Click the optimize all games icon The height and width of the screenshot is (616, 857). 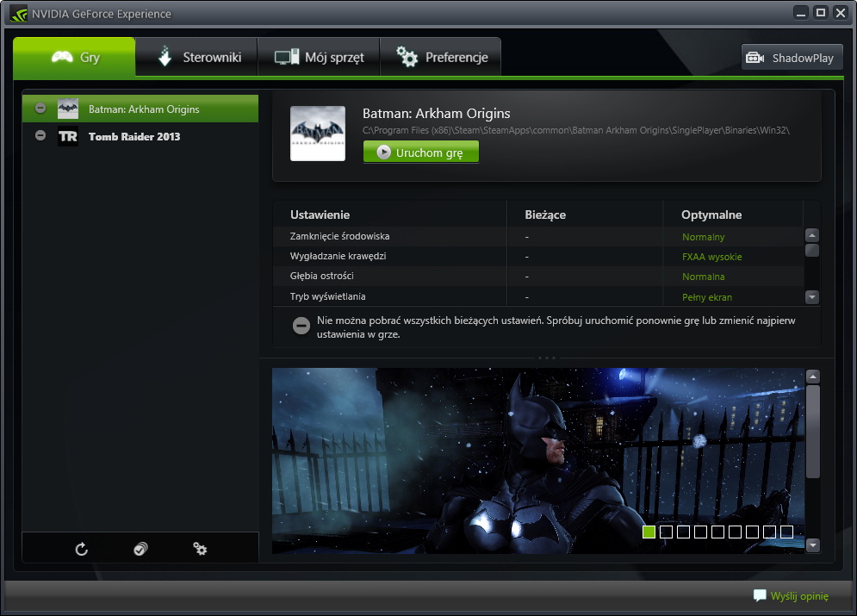(140, 549)
